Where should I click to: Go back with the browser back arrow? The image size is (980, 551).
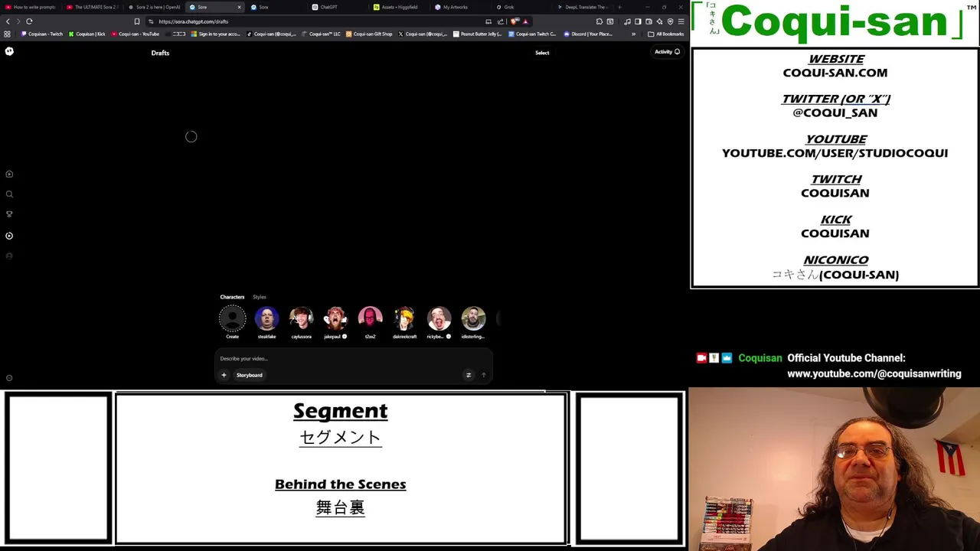(x=8, y=21)
